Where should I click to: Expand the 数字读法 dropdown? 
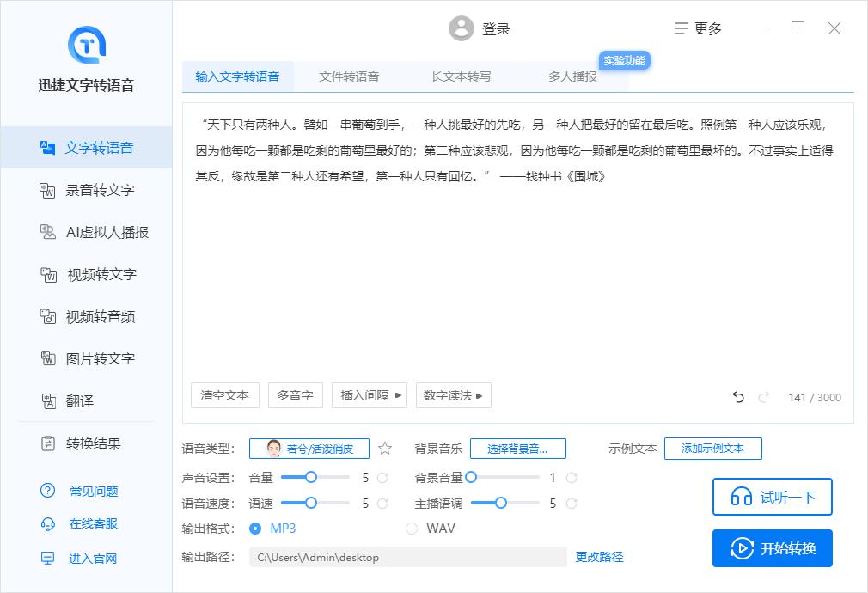click(x=453, y=395)
